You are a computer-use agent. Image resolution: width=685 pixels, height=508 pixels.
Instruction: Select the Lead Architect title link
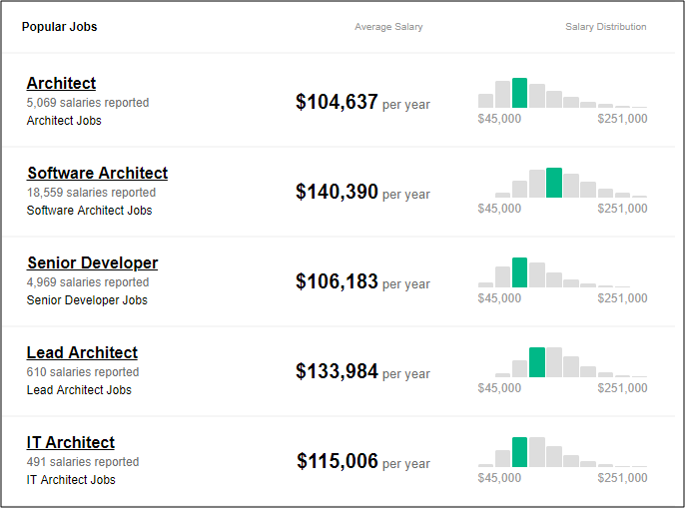pos(82,353)
